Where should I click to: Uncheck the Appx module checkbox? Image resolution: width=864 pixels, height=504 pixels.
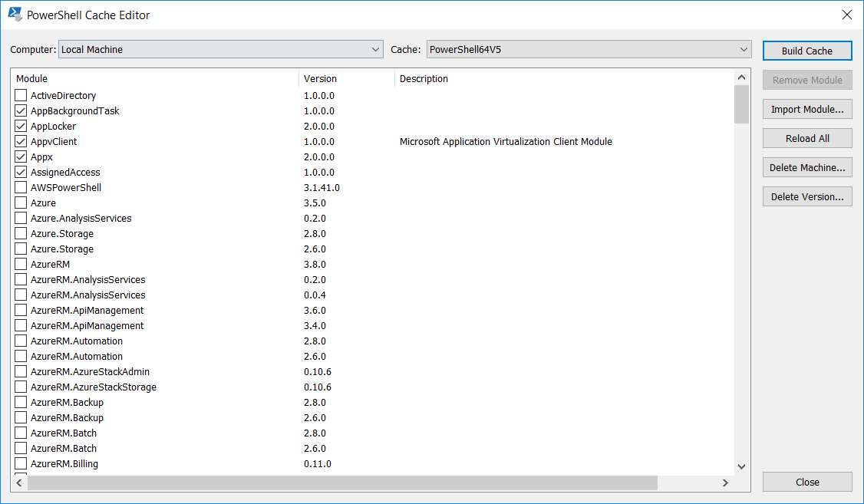tap(21, 157)
